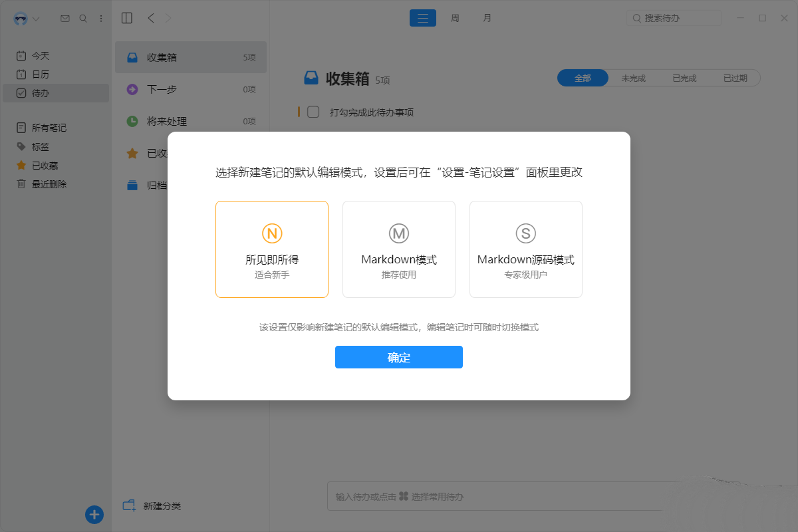Filter todos by 已完成
The height and width of the screenshot is (532, 798).
(684, 78)
